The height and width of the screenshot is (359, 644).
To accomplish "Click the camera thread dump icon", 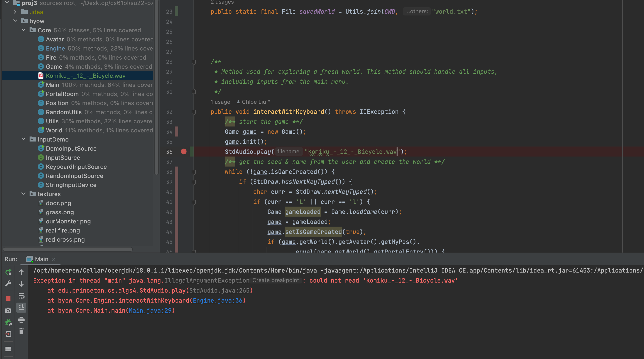I will click(x=8, y=311).
